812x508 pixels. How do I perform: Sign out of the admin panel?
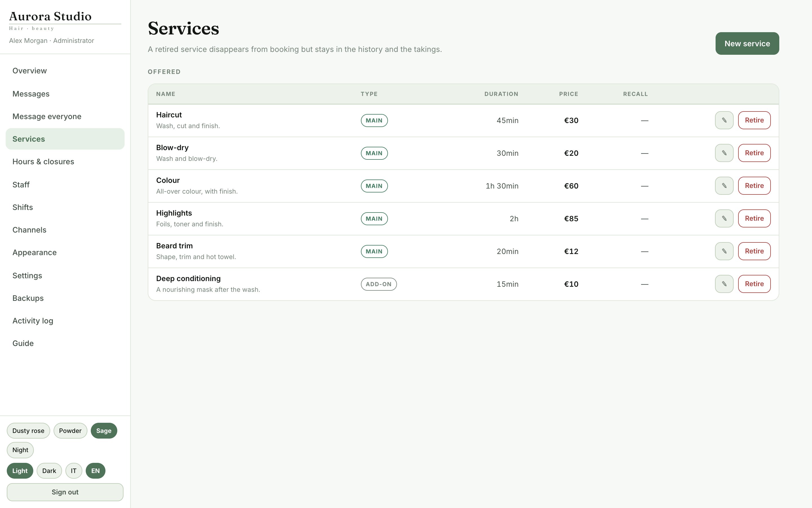pyautogui.click(x=65, y=492)
